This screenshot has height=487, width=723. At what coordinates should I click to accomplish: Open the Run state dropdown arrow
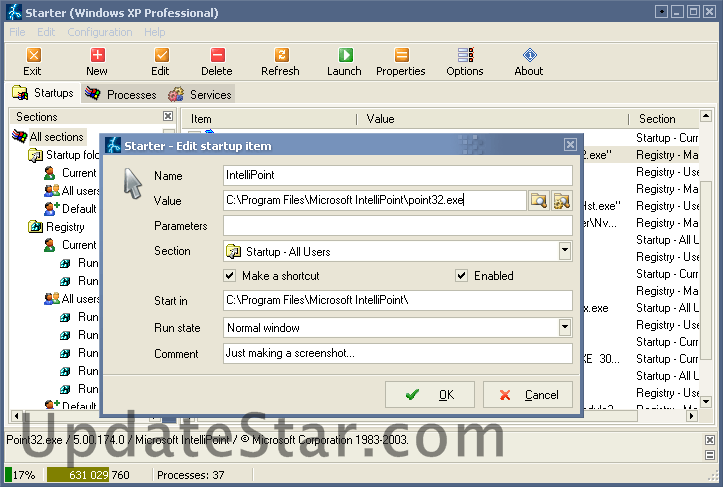click(x=564, y=327)
